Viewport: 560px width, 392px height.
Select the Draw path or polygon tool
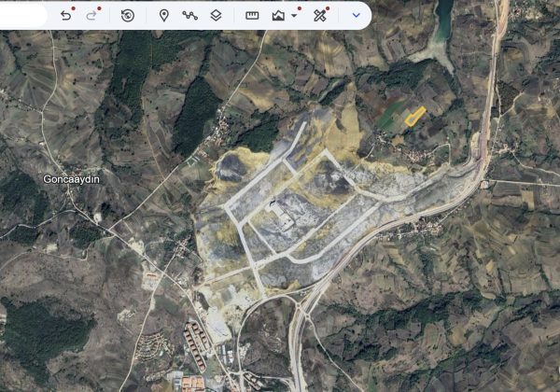pyautogui.click(x=190, y=15)
